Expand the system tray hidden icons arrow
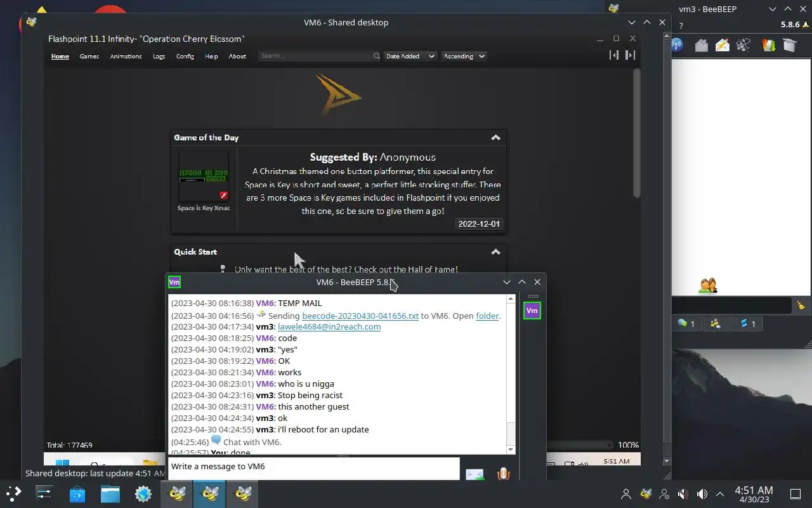Image resolution: width=812 pixels, height=508 pixels. [720, 493]
